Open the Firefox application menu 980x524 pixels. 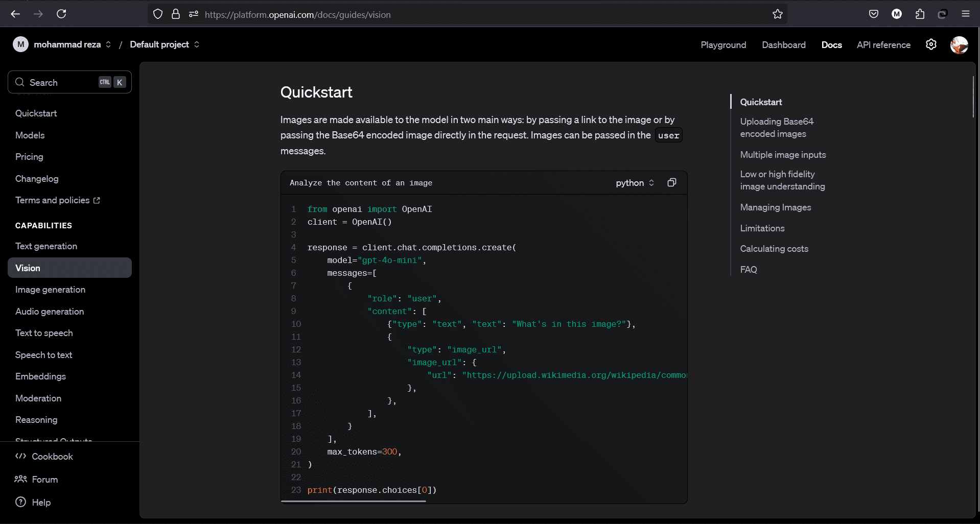coord(965,14)
